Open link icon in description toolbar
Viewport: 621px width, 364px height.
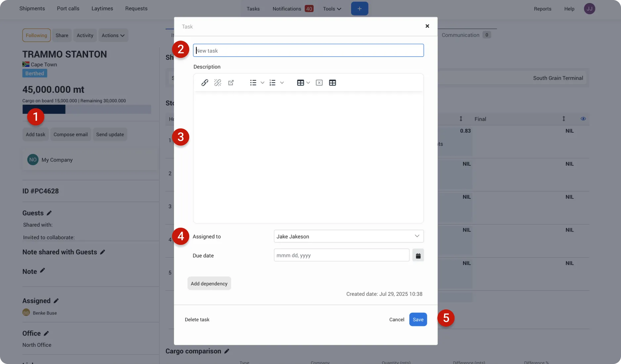[231, 83]
